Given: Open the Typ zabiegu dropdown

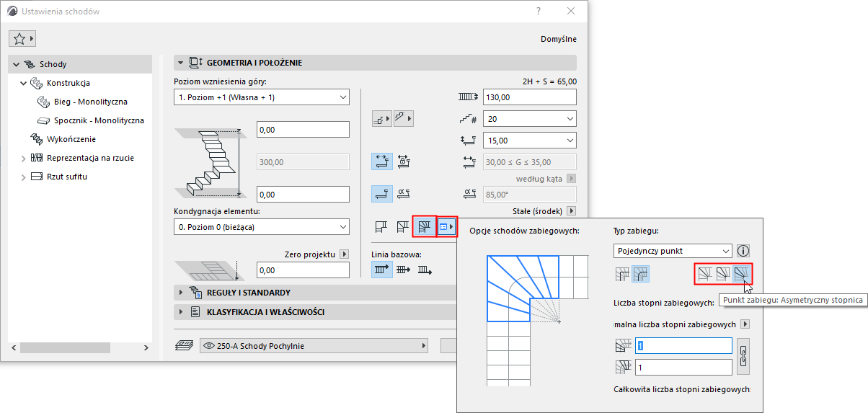Looking at the screenshot, I should click(x=672, y=251).
